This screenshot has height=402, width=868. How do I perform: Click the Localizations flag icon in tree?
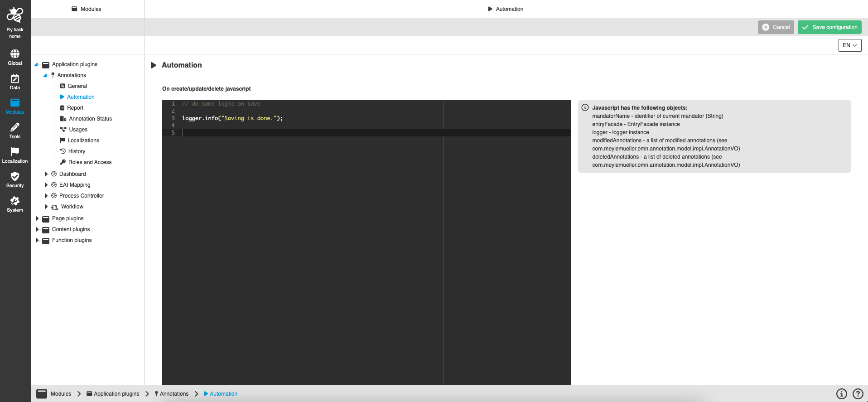63,140
